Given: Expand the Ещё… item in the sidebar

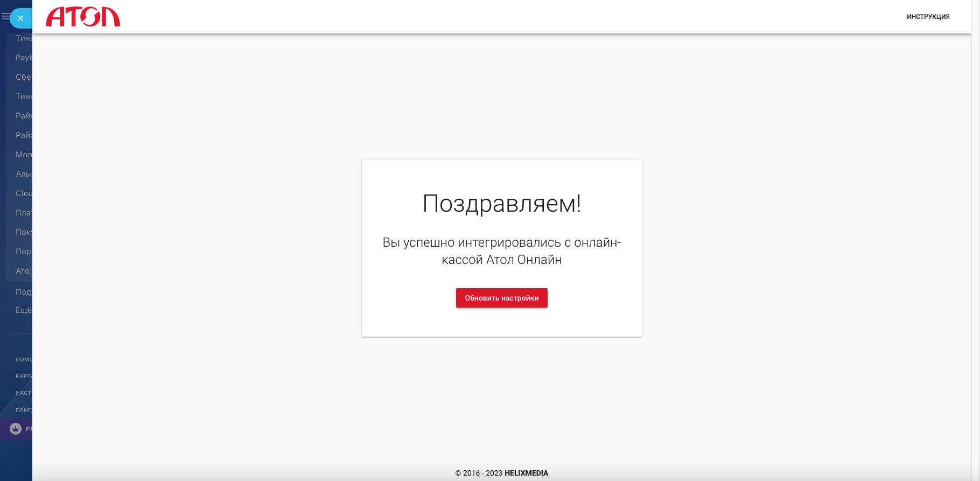Looking at the screenshot, I should [24, 310].
